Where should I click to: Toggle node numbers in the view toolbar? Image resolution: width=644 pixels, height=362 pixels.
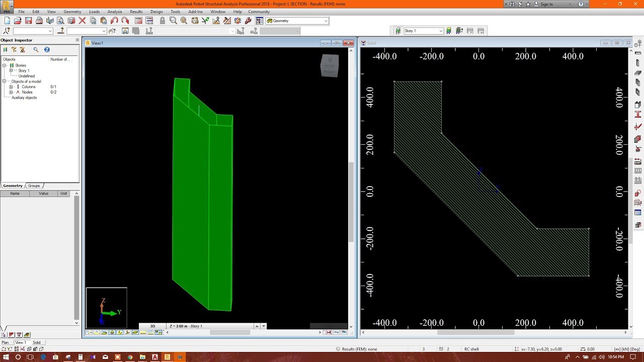coord(150,332)
